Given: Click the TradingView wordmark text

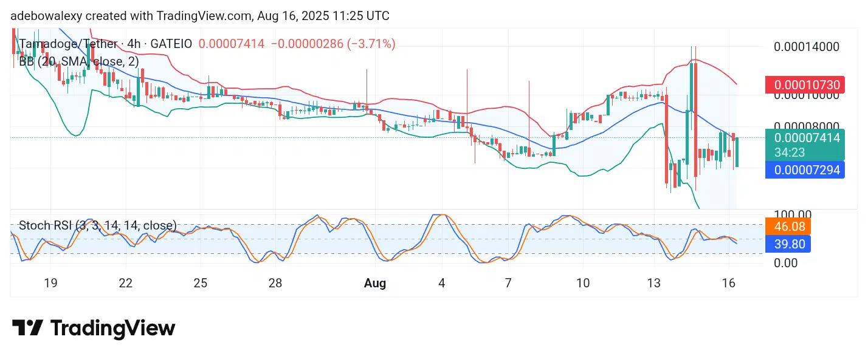Looking at the screenshot, I should 112,329.
